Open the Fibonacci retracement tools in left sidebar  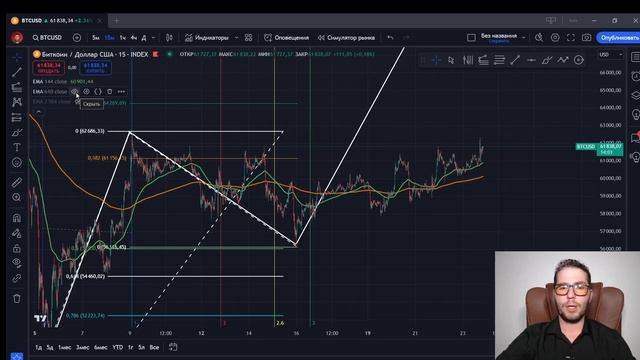[x=17, y=87]
